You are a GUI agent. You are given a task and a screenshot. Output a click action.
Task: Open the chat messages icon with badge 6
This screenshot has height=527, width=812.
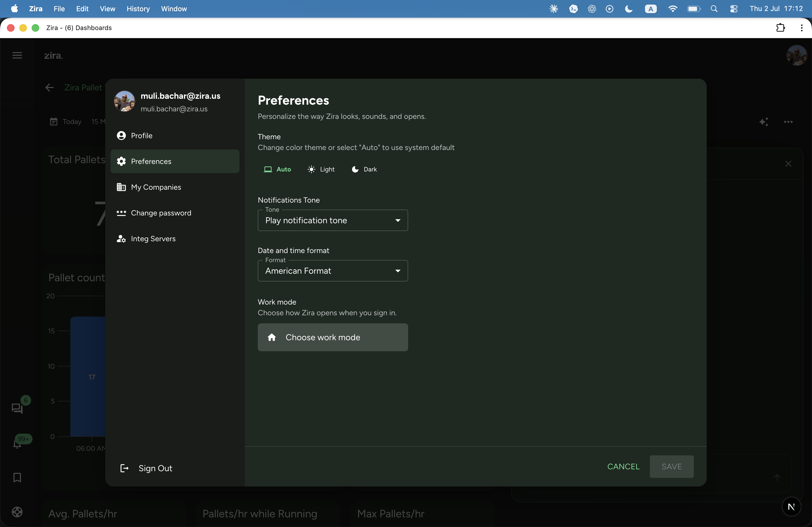tap(17, 408)
